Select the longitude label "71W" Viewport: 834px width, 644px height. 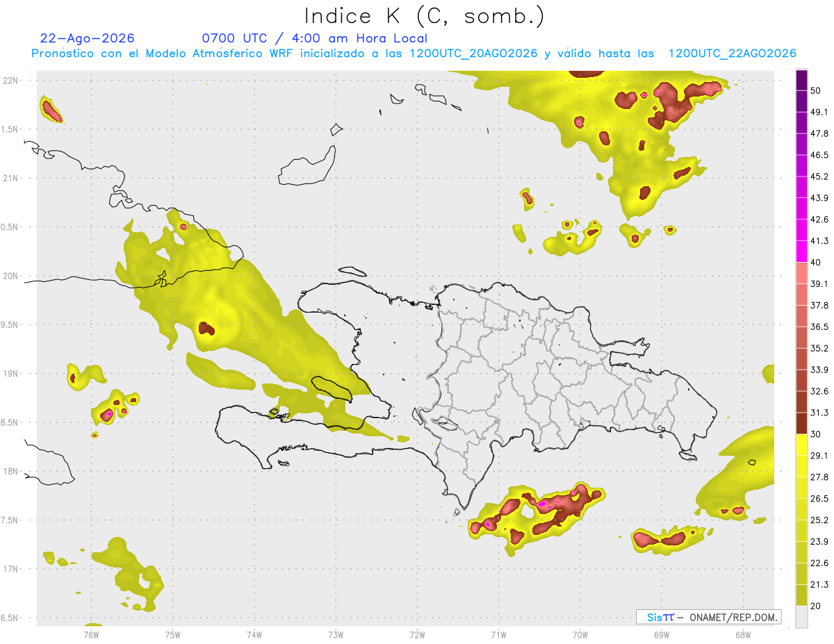point(498,635)
